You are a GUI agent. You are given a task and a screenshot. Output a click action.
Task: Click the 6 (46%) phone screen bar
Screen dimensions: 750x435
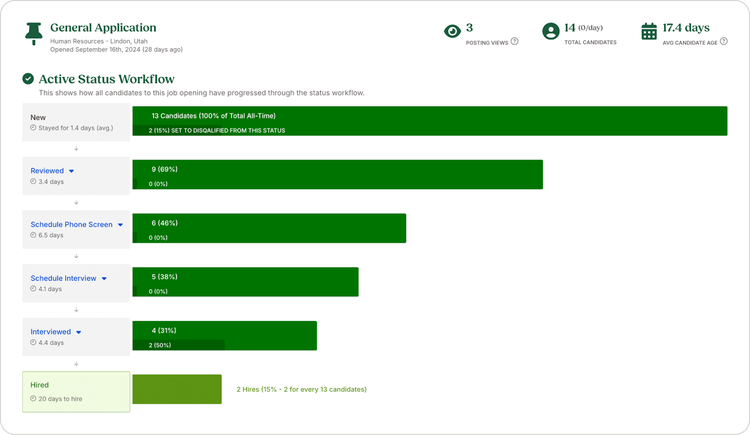click(x=269, y=228)
